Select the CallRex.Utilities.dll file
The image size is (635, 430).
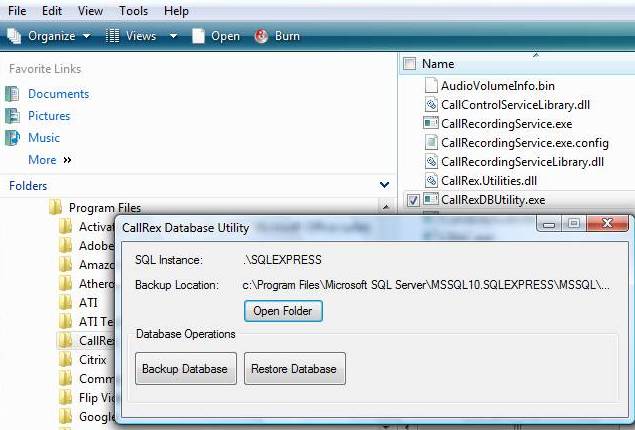click(489, 181)
